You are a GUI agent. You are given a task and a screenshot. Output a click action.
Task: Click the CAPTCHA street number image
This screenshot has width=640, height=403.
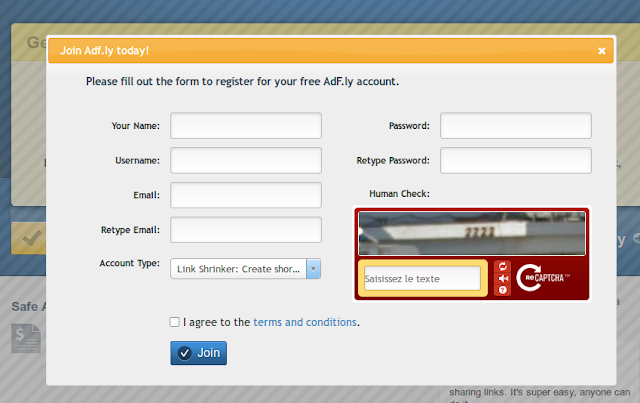[472, 233]
